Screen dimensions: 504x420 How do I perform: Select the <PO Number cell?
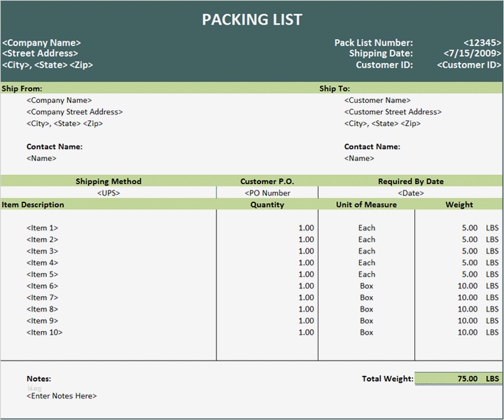coord(267,193)
